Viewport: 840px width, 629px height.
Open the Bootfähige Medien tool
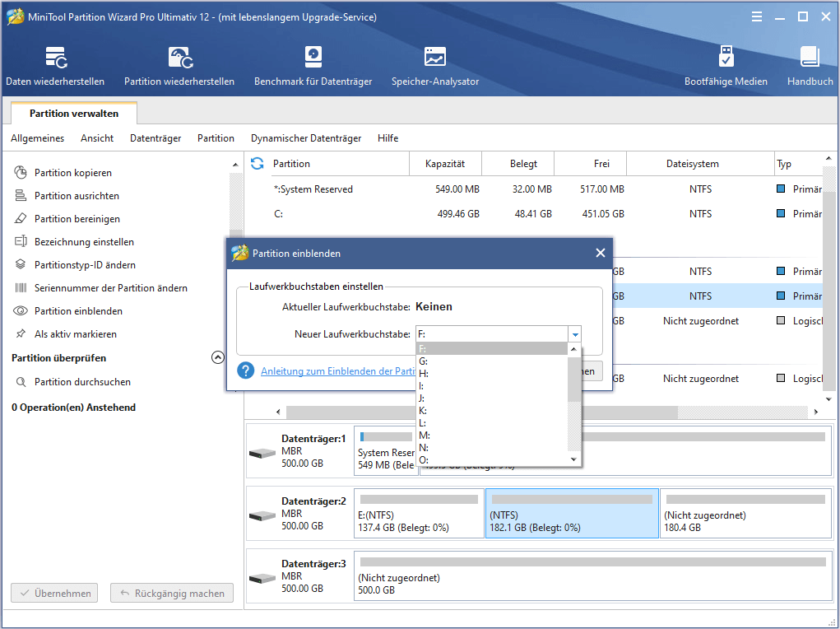(726, 66)
